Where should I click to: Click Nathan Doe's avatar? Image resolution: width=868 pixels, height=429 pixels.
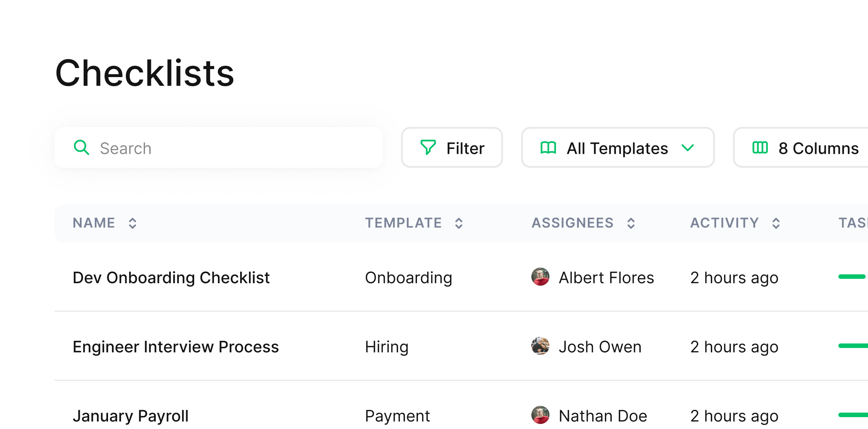point(540,415)
